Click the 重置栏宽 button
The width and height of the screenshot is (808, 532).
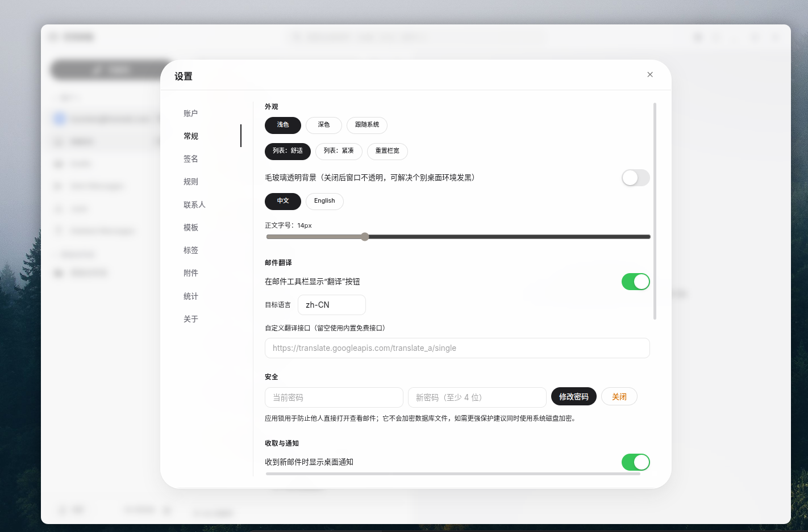click(388, 151)
